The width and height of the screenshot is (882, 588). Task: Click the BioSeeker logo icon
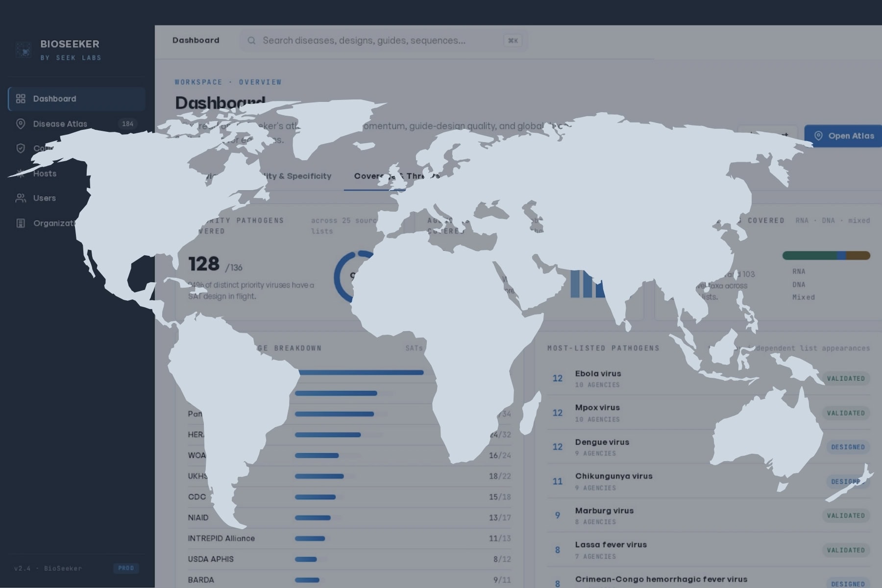24,50
